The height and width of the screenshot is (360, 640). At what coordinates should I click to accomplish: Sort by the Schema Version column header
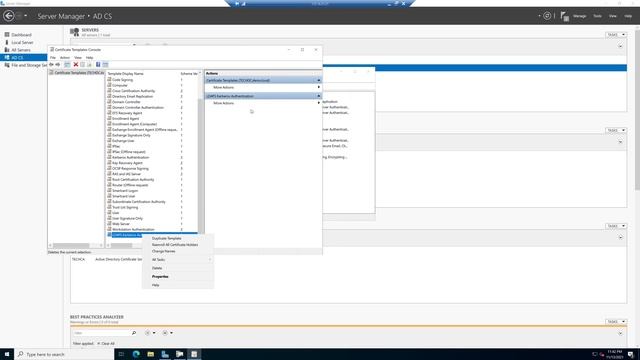click(x=190, y=73)
